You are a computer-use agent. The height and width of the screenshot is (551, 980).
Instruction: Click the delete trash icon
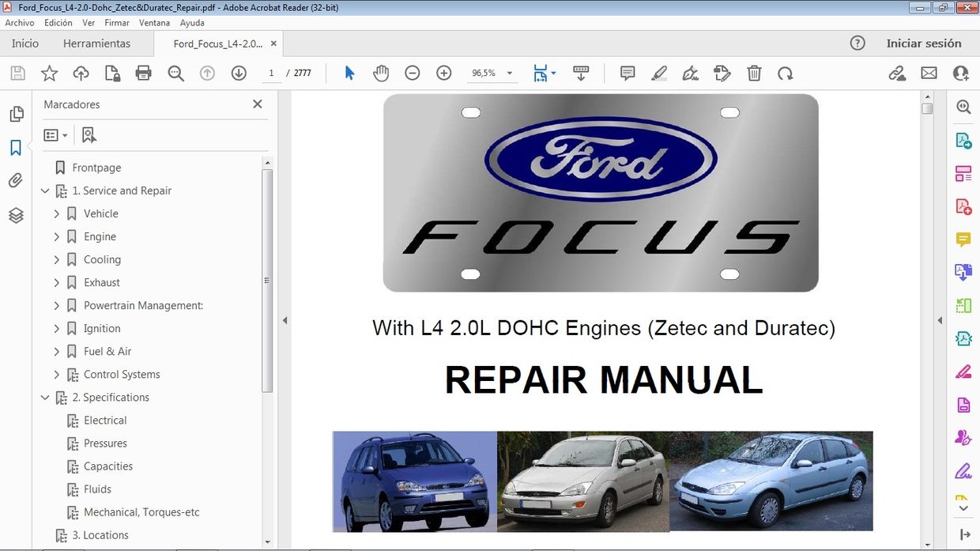pos(754,74)
